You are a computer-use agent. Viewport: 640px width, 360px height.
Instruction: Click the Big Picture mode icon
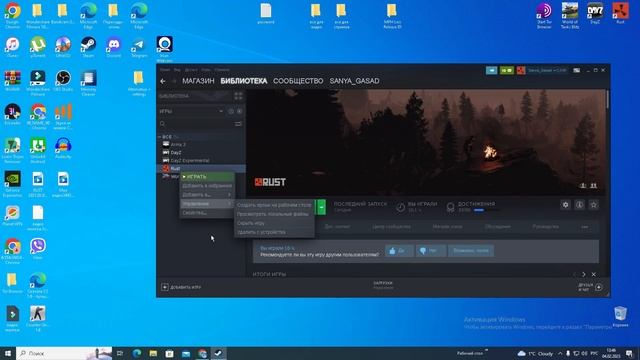576,71
